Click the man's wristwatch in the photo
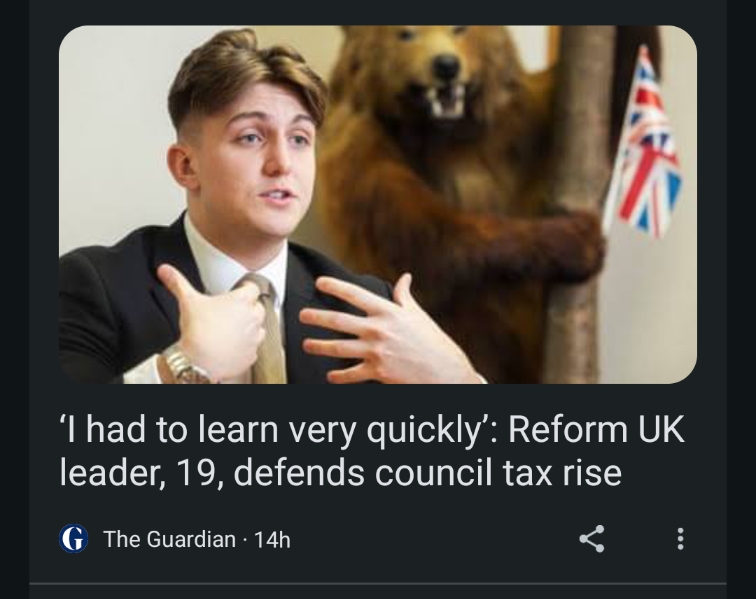This screenshot has height=599, width=756. point(186,365)
